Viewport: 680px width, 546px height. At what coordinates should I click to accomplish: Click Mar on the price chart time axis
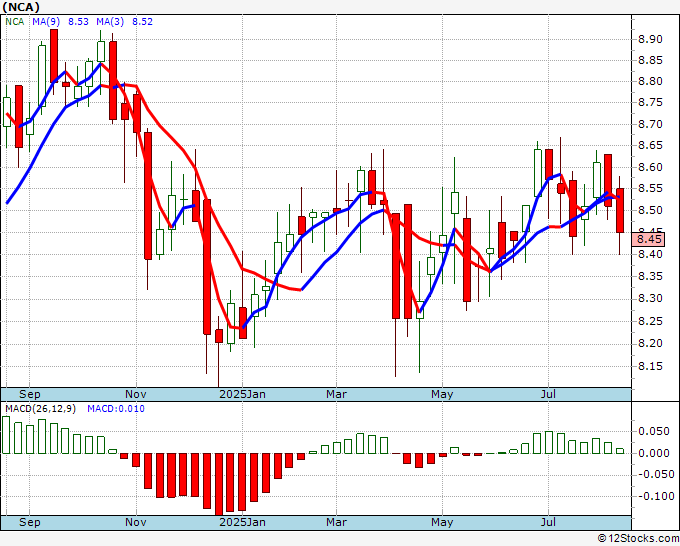(x=337, y=394)
